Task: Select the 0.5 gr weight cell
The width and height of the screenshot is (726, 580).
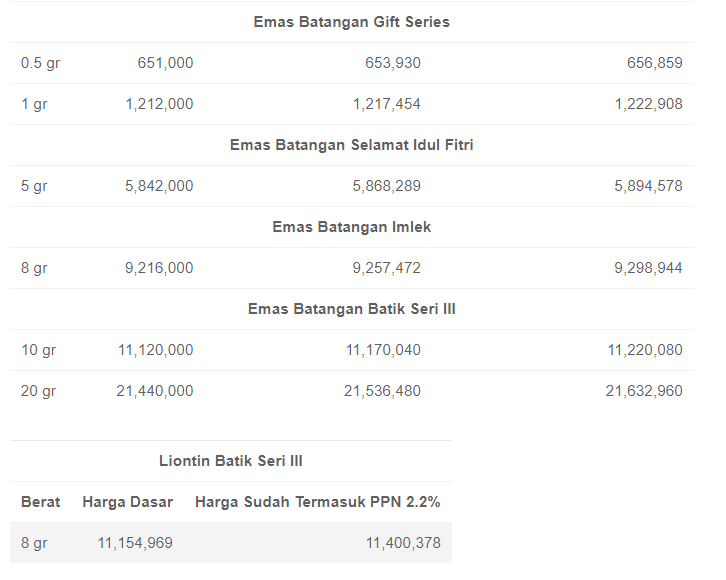Action: 40,63
